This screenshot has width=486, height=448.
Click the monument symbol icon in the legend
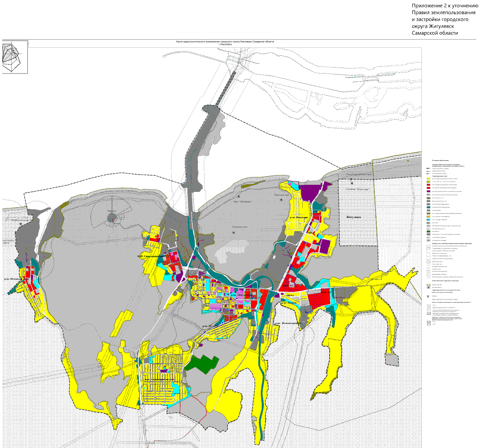(x=429, y=296)
